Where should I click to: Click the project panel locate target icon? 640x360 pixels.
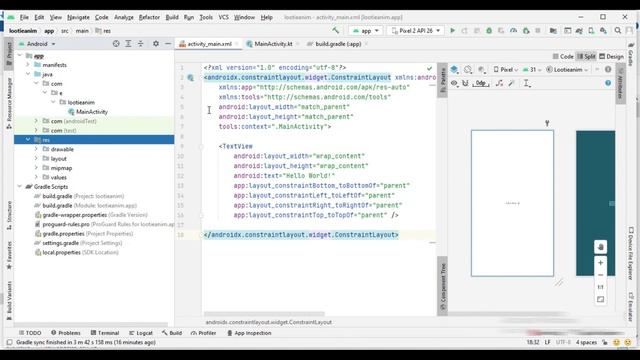coord(116,44)
